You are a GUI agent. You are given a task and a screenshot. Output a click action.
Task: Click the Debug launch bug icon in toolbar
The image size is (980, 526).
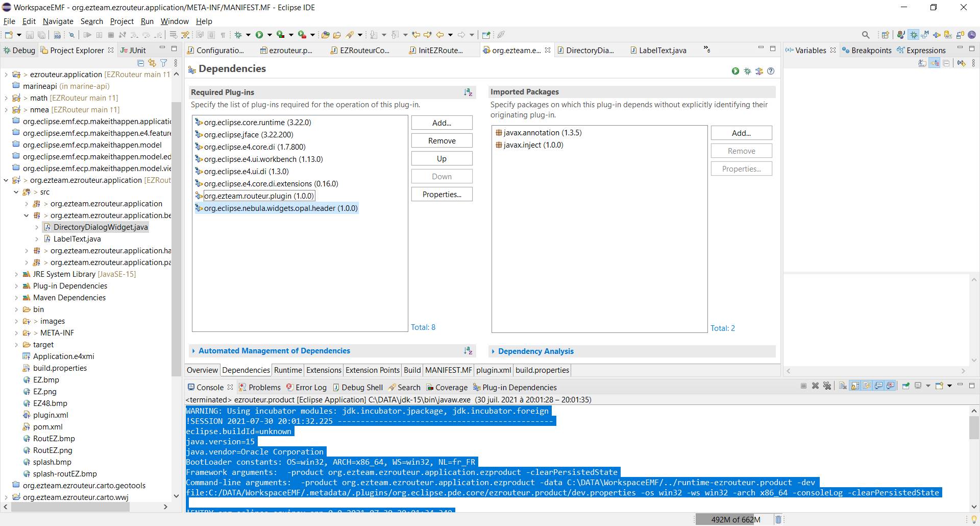(x=238, y=35)
